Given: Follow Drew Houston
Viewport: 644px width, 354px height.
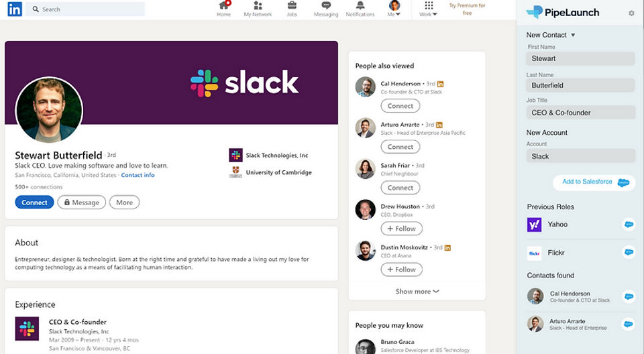Looking at the screenshot, I should point(401,229).
